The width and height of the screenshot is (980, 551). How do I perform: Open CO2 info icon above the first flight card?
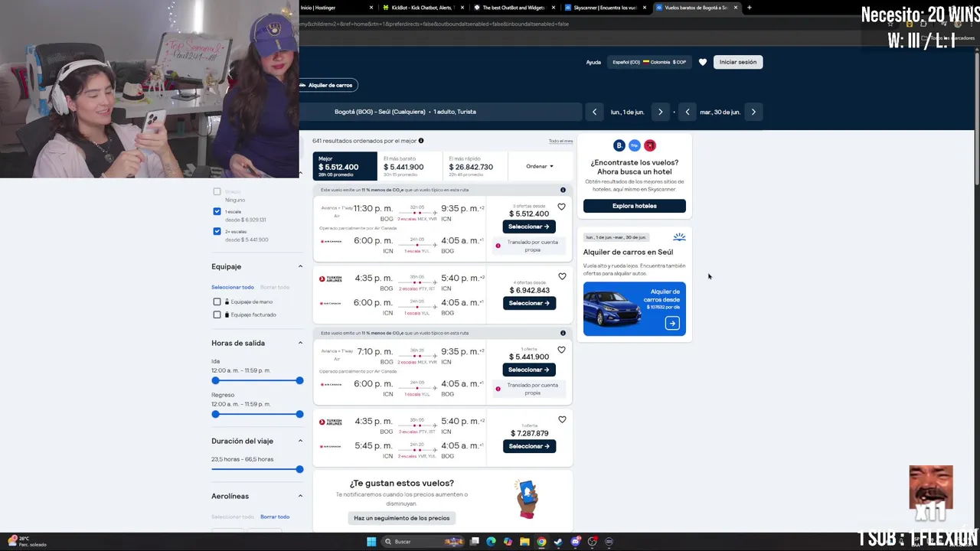click(x=563, y=190)
